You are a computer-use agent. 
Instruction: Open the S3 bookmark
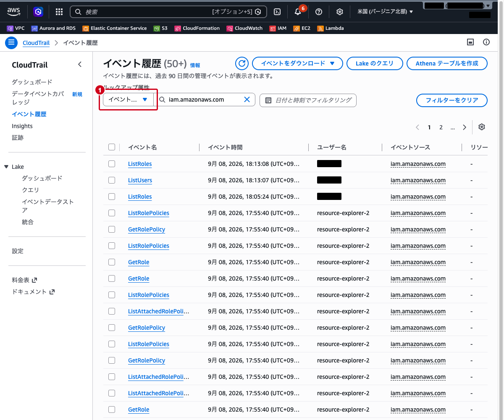160,28
